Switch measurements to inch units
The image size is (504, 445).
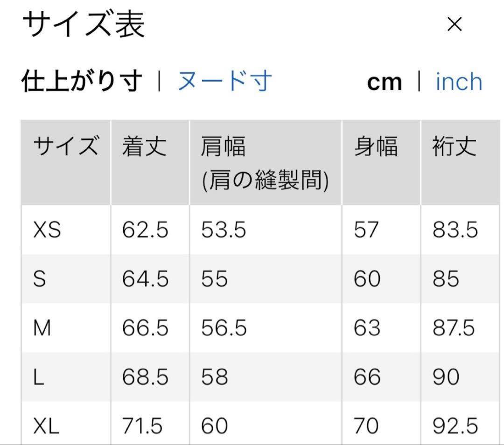coord(458,81)
